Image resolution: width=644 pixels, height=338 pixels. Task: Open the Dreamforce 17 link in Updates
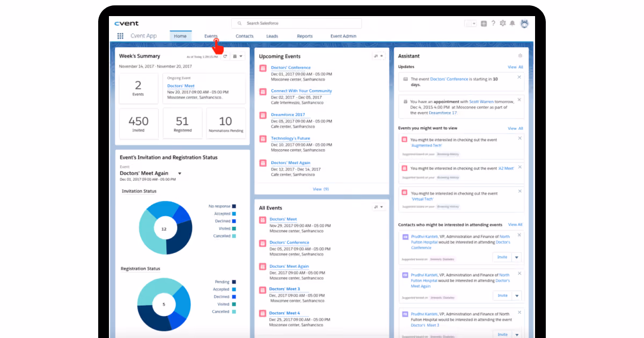click(x=443, y=113)
